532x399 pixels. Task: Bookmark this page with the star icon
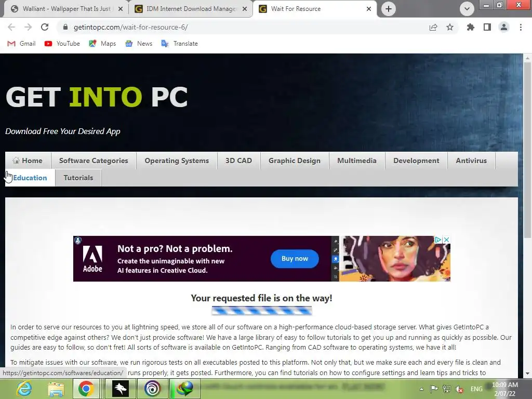coord(450,27)
